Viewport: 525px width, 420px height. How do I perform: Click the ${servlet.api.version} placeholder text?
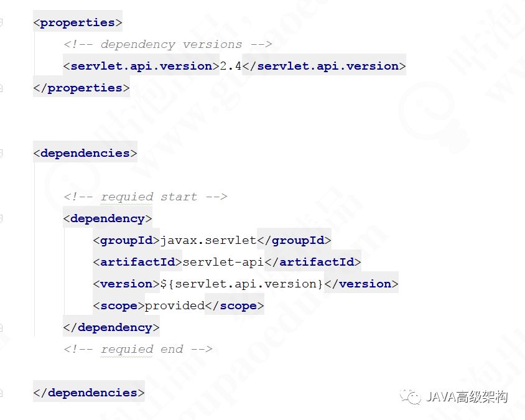[242, 284]
